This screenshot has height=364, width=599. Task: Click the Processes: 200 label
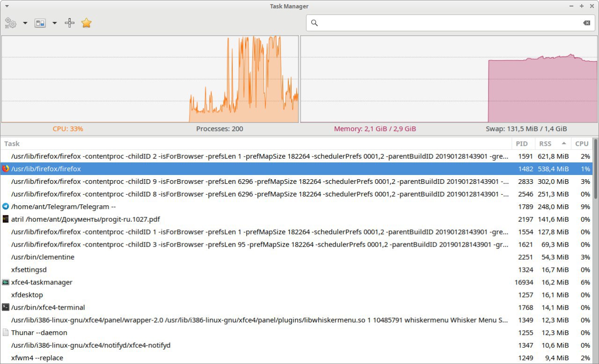click(x=219, y=129)
